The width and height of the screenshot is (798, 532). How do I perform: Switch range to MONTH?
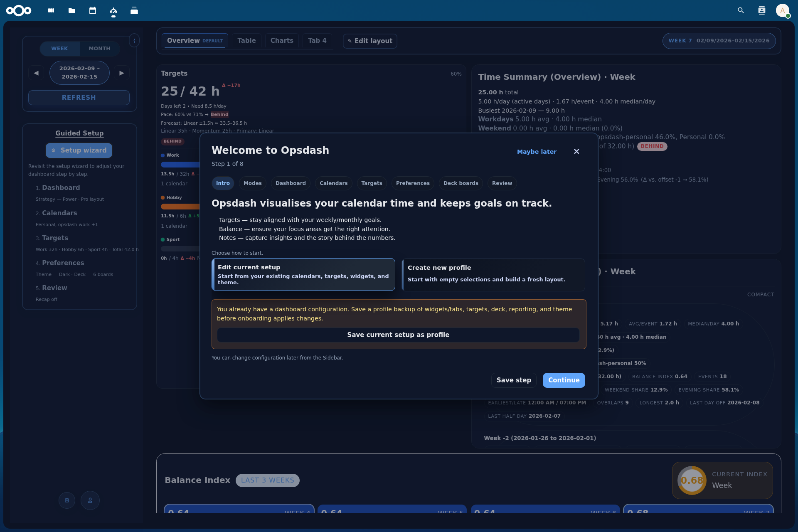coord(100,49)
